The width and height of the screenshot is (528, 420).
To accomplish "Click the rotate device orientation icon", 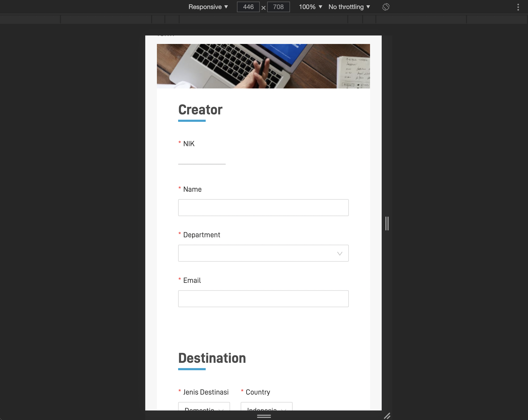I will pos(386,7).
